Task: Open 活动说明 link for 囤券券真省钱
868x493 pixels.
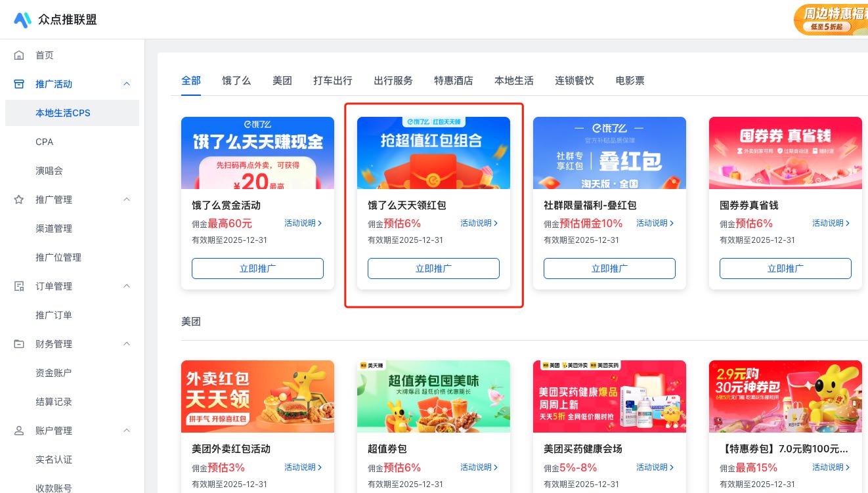Action: coord(831,223)
